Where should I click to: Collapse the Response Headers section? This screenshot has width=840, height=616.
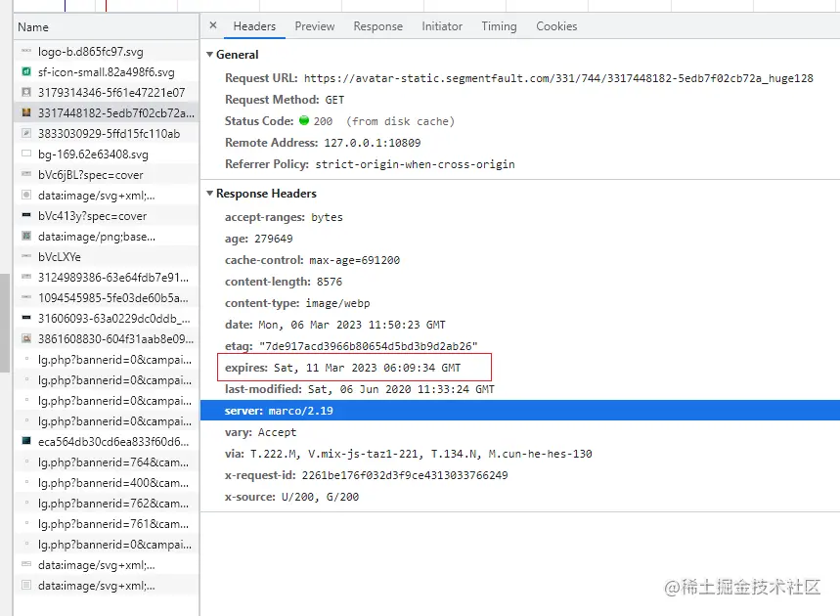210,194
